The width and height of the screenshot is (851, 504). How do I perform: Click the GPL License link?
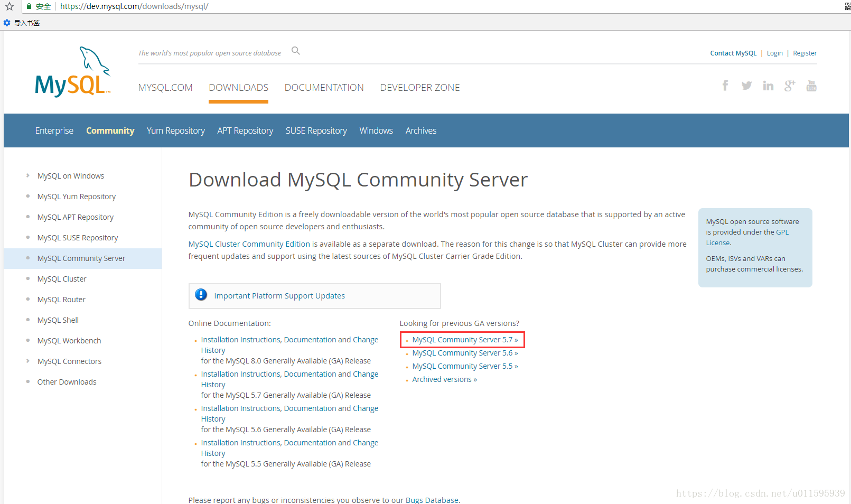tap(747, 237)
